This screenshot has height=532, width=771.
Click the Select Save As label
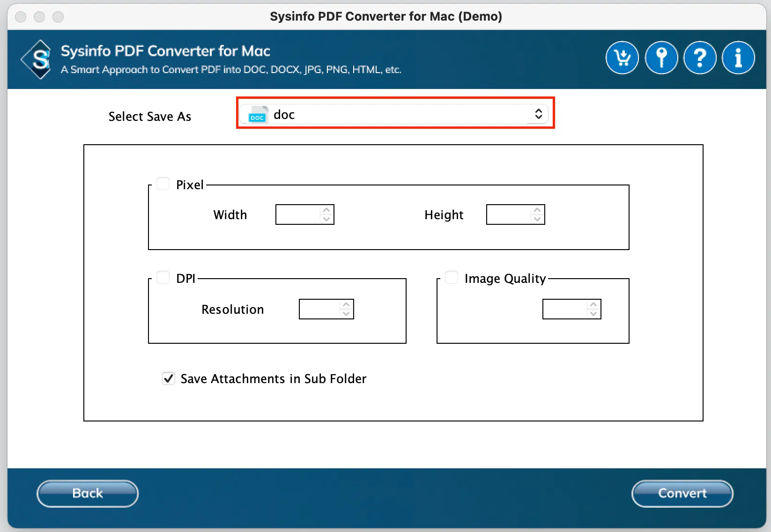(x=150, y=117)
